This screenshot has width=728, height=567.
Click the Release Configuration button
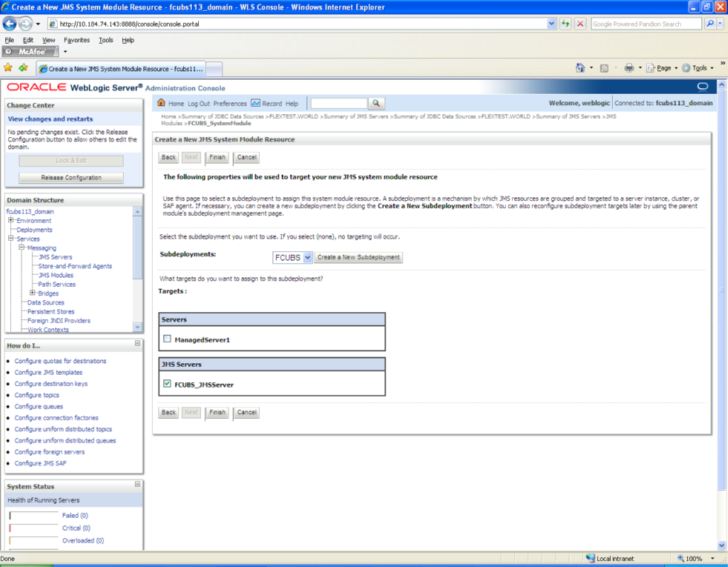click(71, 177)
